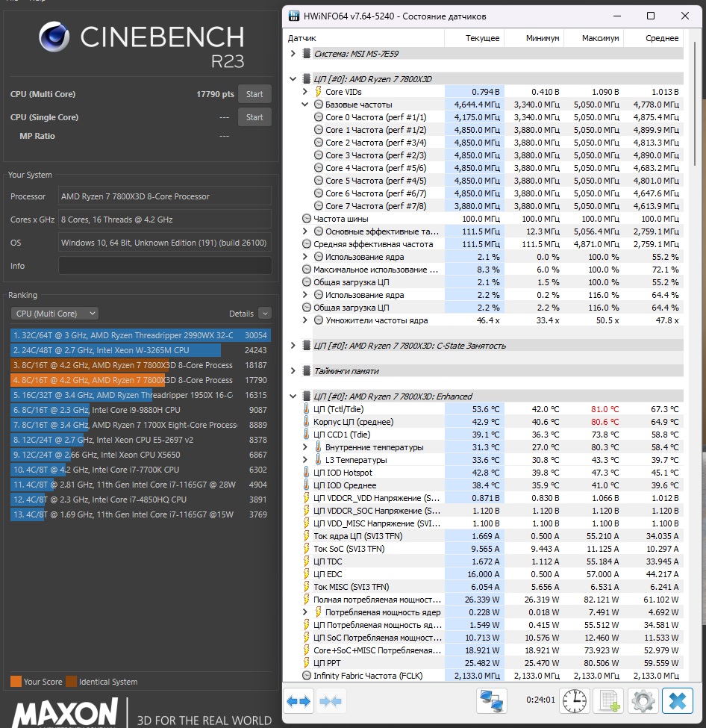
Task: Expand the Тайминги памяти group
Action: tap(293, 371)
